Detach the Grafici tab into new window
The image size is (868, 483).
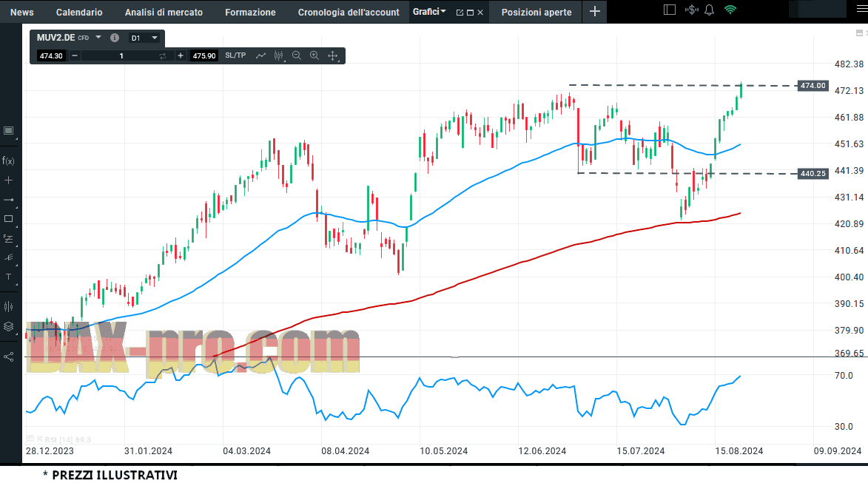(460, 12)
